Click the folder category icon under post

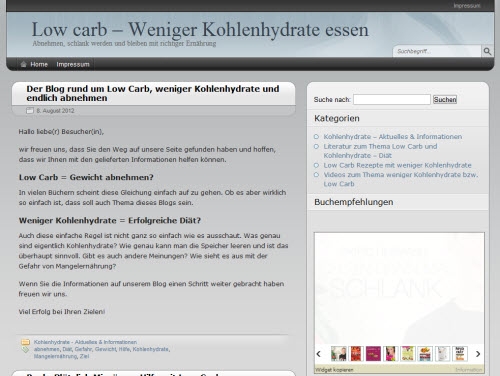click(25, 342)
